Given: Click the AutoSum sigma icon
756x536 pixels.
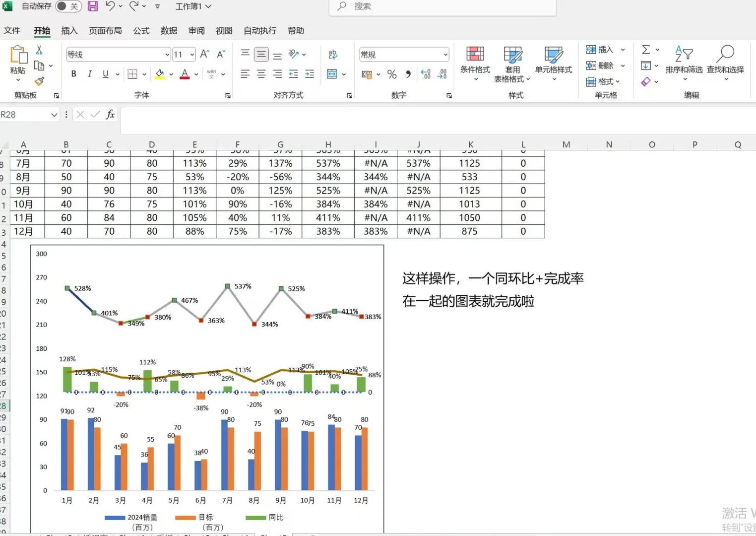Looking at the screenshot, I should 646,50.
